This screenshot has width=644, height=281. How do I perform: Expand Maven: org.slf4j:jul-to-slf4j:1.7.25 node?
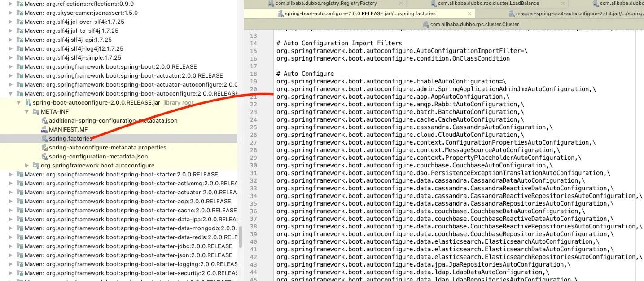(11, 31)
